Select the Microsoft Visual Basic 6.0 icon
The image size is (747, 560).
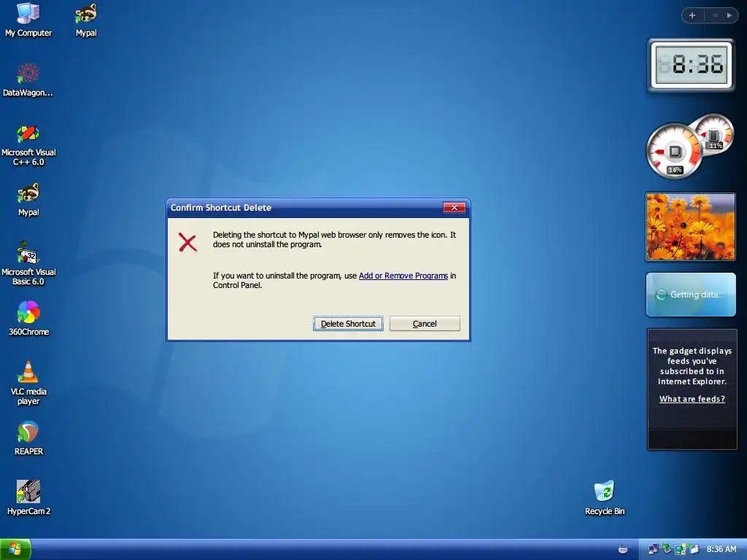[28, 264]
